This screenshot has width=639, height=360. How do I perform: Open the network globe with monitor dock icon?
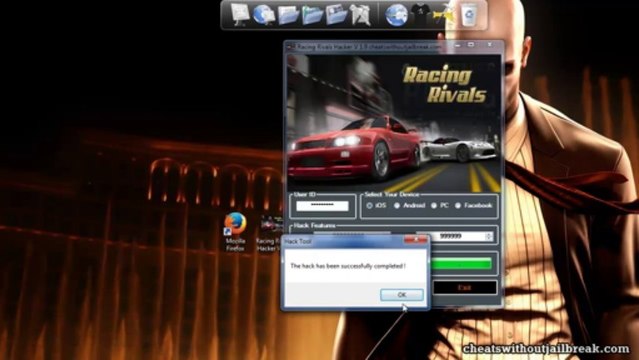pyautogui.click(x=264, y=15)
